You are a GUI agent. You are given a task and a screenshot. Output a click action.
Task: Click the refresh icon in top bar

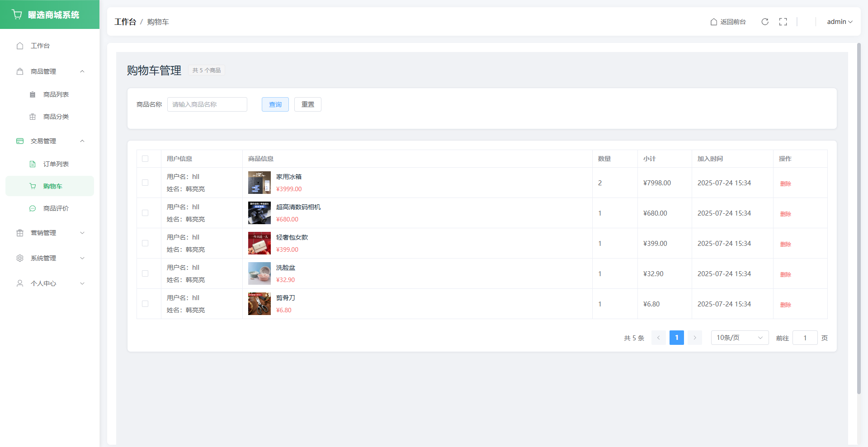[x=765, y=22]
